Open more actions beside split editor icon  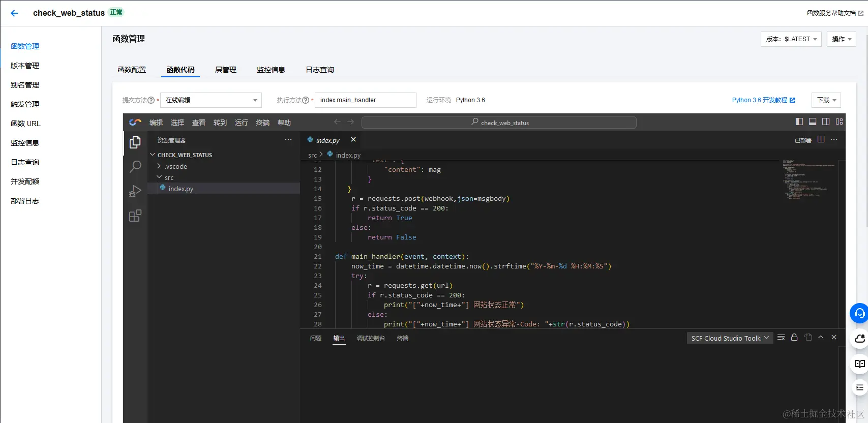tap(834, 139)
